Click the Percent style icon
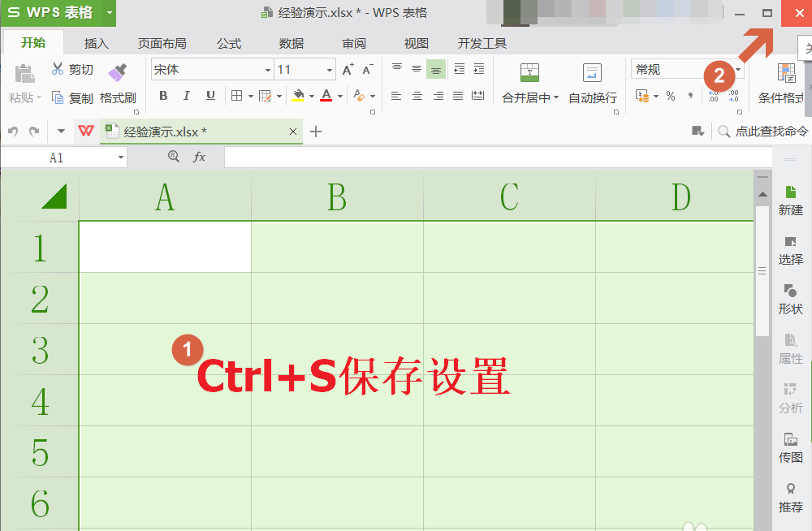Image resolution: width=812 pixels, height=531 pixels. coord(671,96)
